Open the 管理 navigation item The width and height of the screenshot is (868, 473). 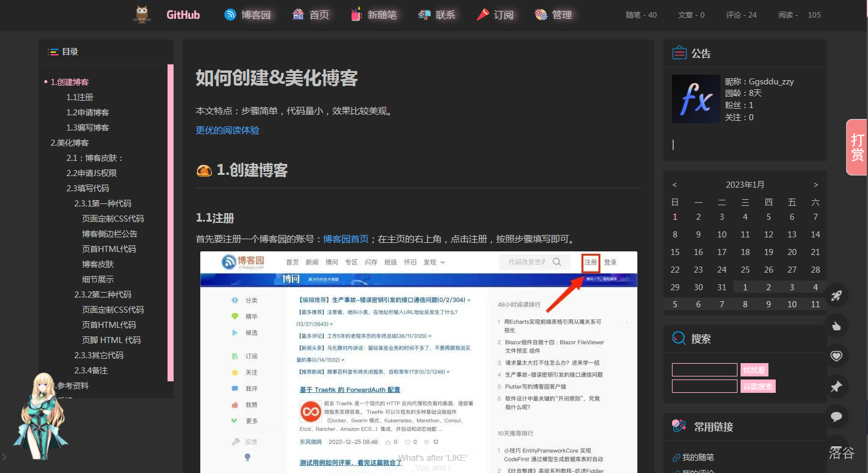click(x=554, y=15)
